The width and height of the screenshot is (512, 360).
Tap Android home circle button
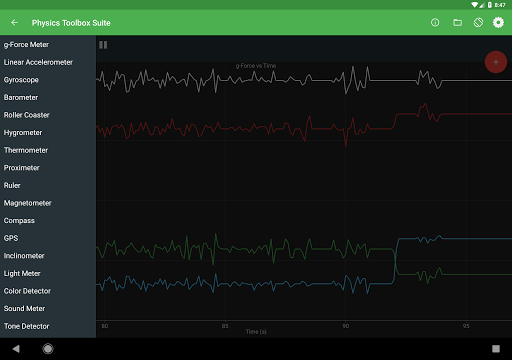(48, 349)
